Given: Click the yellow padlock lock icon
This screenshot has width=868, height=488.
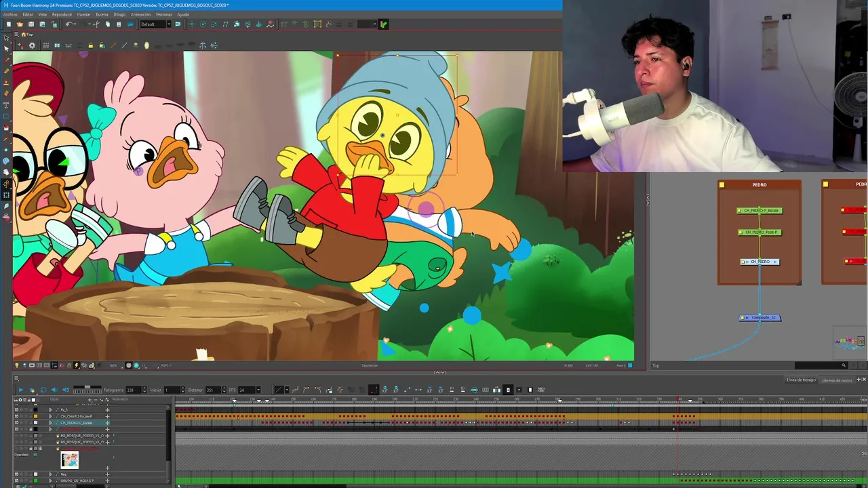Looking at the screenshot, I should point(90,45).
